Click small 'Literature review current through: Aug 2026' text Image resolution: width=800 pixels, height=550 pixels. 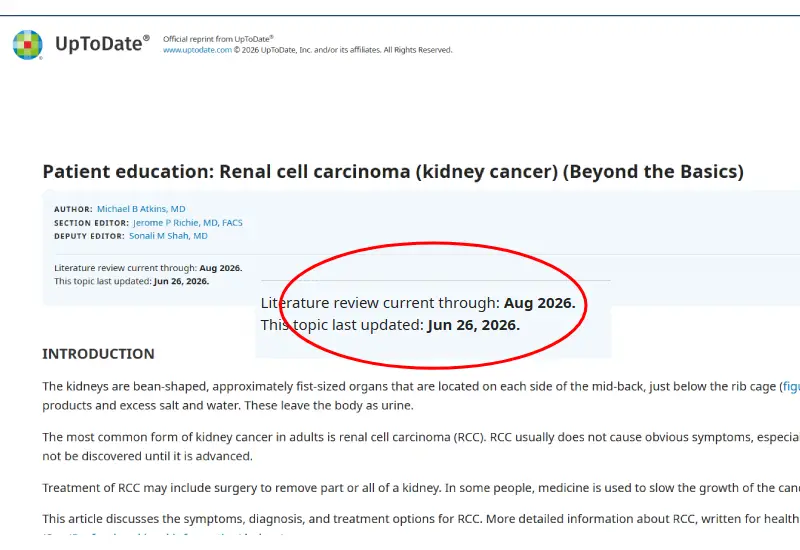148,268
